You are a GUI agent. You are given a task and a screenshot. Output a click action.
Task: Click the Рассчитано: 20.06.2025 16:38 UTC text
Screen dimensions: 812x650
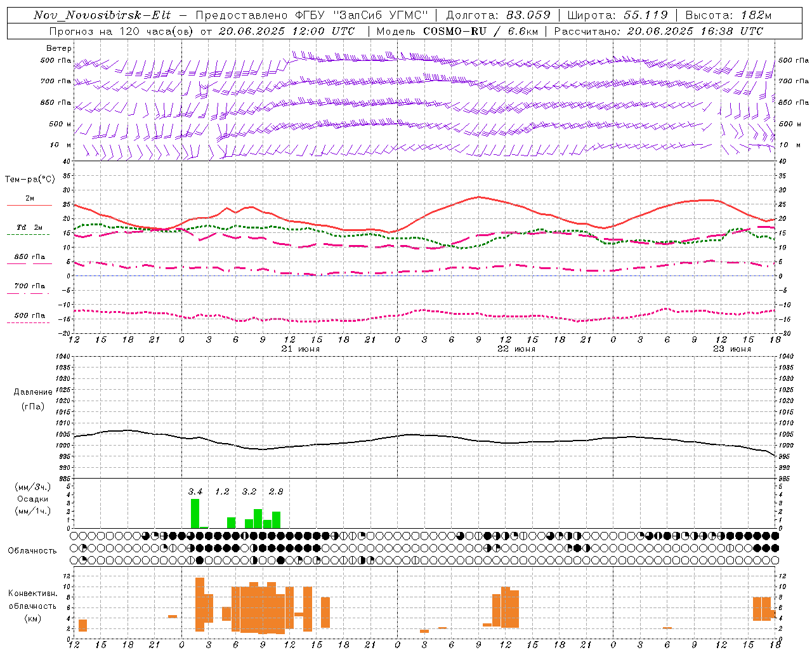coord(658,31)
